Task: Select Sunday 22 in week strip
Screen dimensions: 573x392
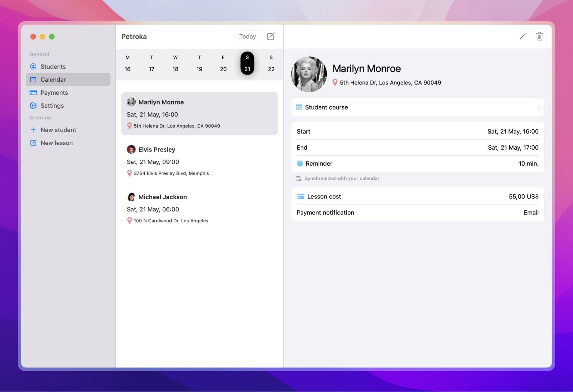Action: pyautogui.click(x=271, y=63)
